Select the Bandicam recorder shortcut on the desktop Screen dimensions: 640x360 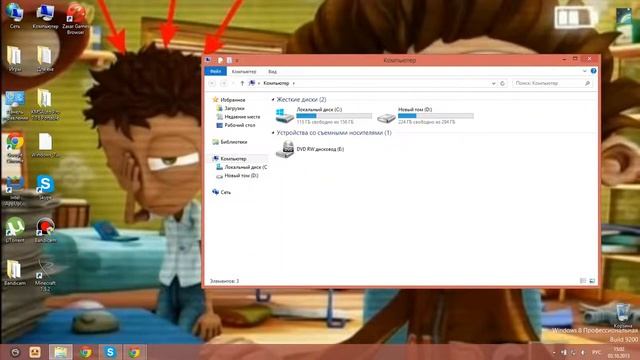coord(45,230)
